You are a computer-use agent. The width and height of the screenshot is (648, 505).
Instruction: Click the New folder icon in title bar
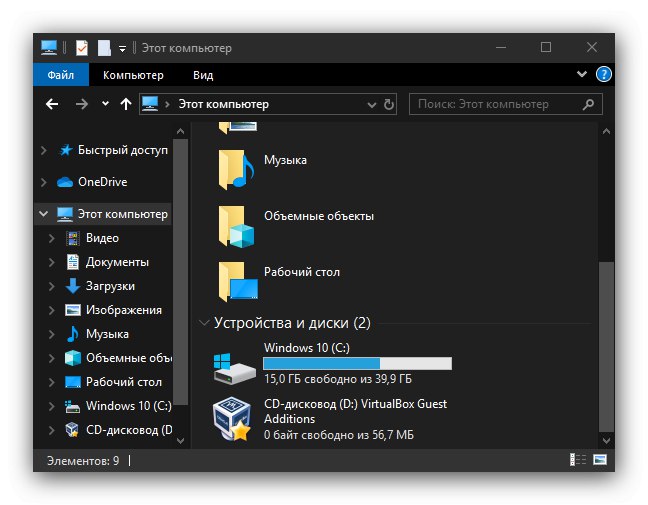104,48
